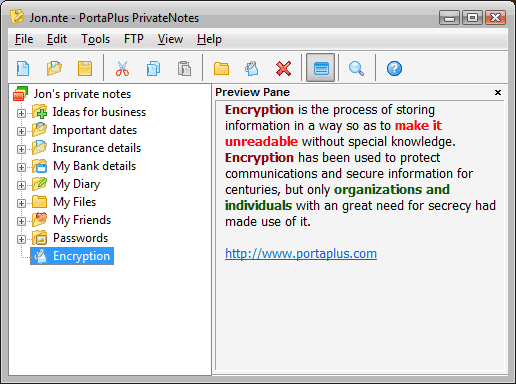This screenshot has width=516, height=384.
Task: Click the magnifier Search icon
Action: [x=356, y=68]
